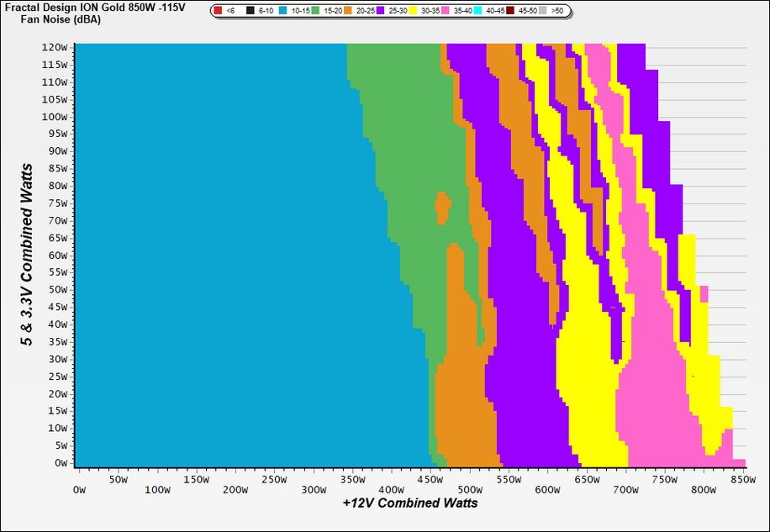Viewport: 770px width, 532px height.
Task: Click the 10W y-axis label
Action: pos(57,428)
